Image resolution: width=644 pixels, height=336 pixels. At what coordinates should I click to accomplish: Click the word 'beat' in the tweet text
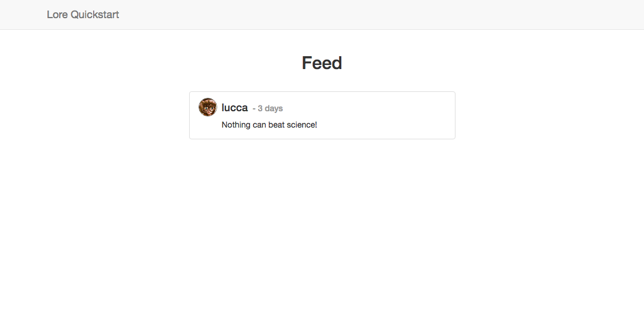[x=276, y=125]
